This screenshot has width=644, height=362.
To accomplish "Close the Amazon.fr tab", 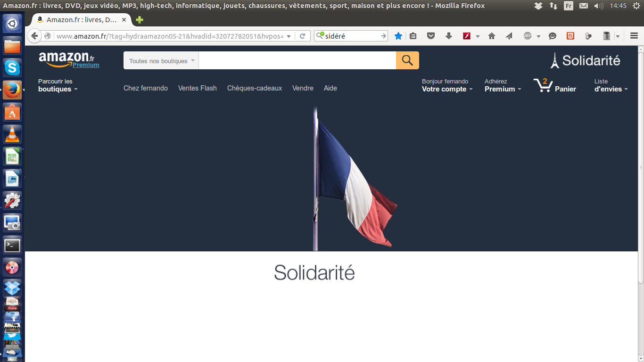I will tap(124, 20).
